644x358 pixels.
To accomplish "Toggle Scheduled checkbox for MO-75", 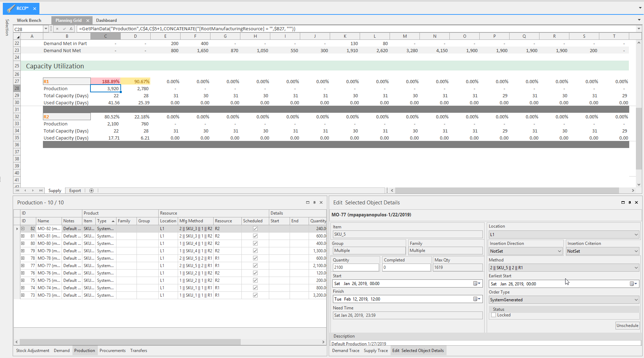I will 255,280.
